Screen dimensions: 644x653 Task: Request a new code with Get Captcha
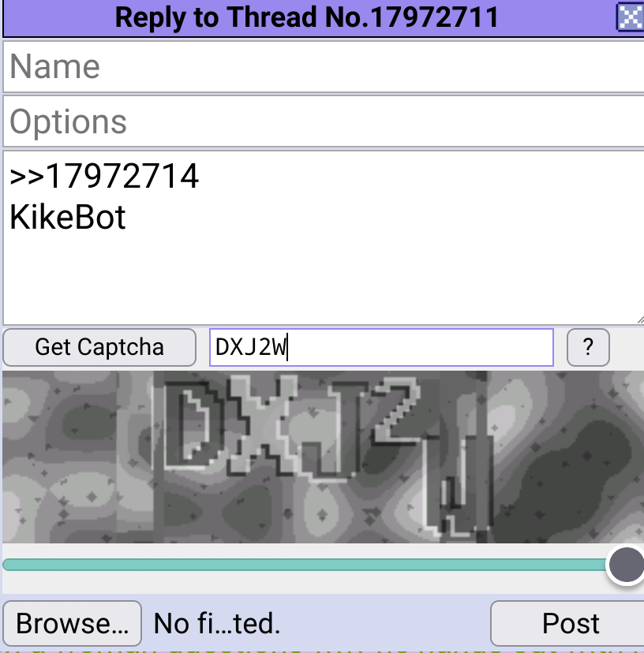[x=99, y=347]
